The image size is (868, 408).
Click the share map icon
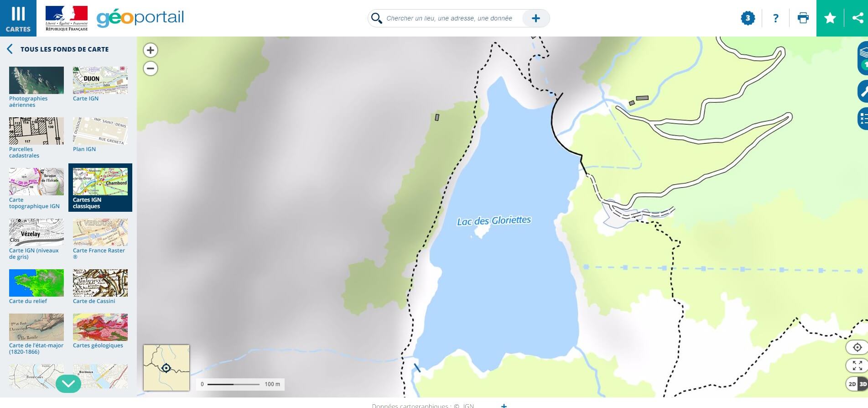pos(857,18)
